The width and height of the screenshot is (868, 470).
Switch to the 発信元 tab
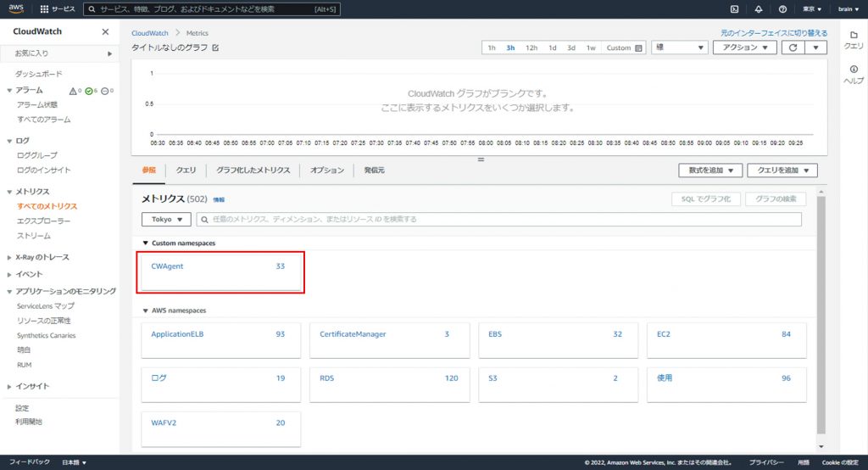(x=374, y=171)
